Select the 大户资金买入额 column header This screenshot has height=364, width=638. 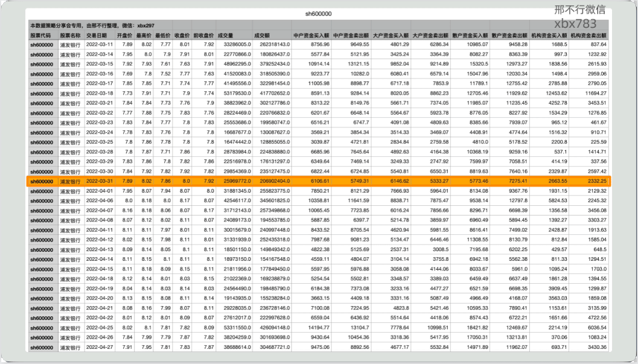click(391, 36)
